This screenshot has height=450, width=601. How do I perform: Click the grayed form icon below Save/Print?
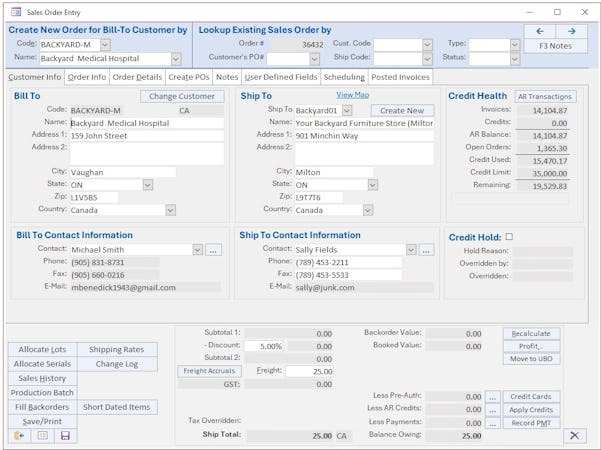point(42,436)
